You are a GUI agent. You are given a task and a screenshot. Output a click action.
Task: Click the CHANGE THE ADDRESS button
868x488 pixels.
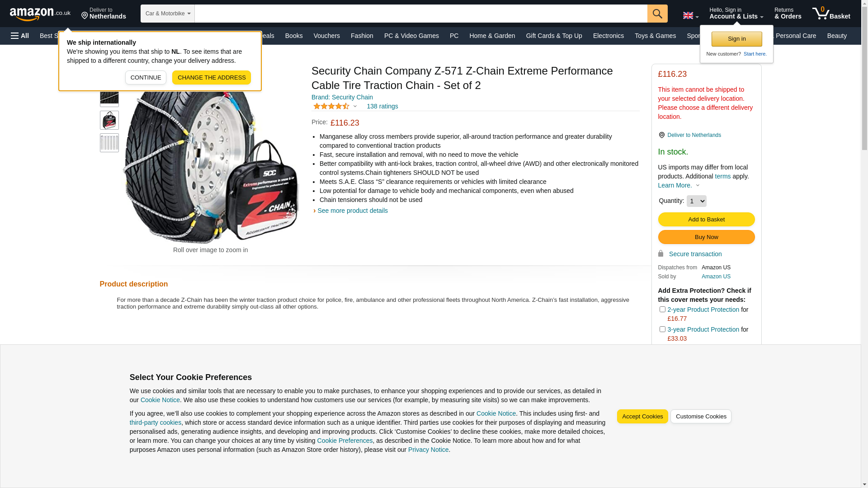click(x=212, y=78)
